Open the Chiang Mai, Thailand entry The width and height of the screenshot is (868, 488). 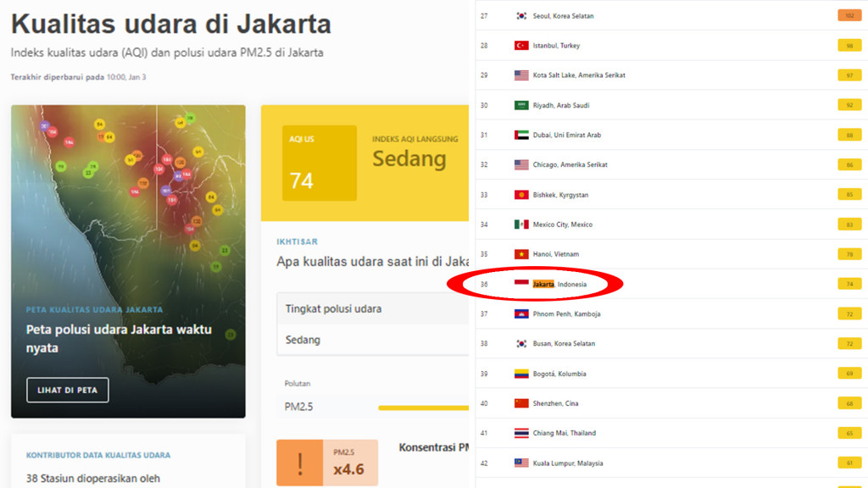[564, 433]
